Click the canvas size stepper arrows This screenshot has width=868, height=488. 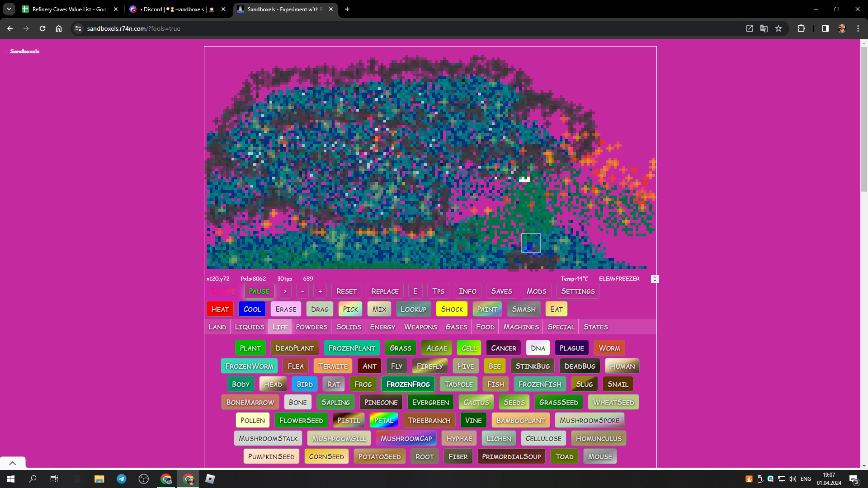[655, 279]
